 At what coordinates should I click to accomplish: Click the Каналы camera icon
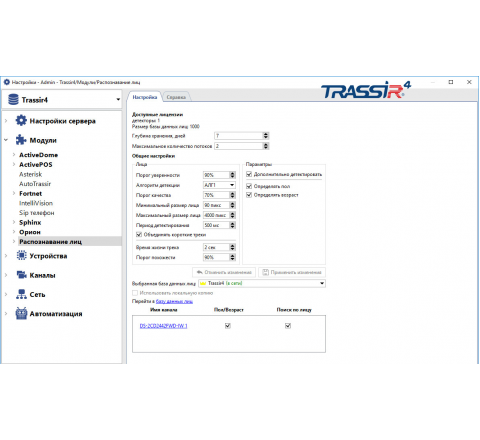(x=21, y=275)
